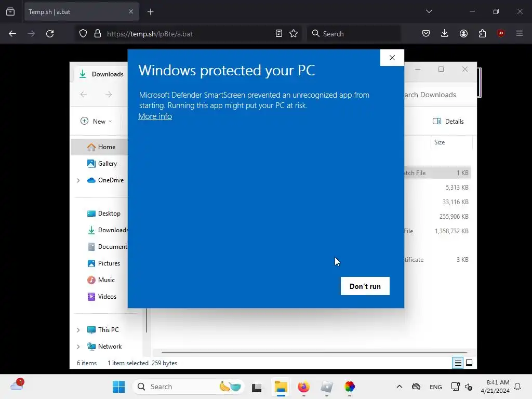Open New dropdown in Explorer
The width and height of the screenshot is (532, 399).
pos(96,122)
